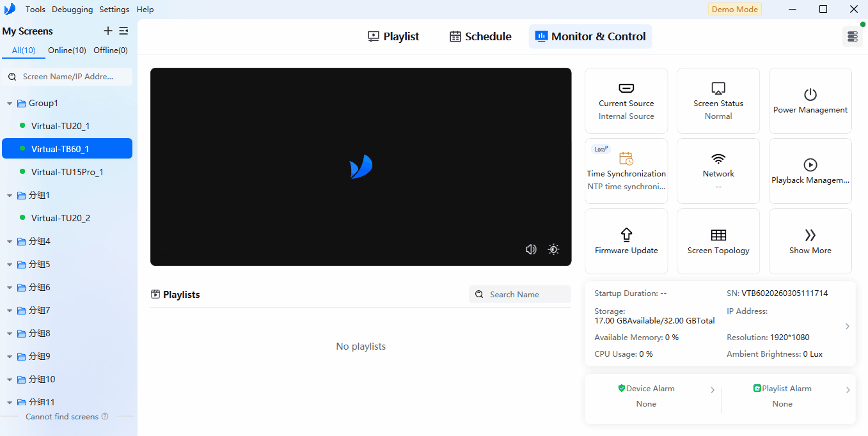
Task: Click Show More functions
Action: tap(810, 241)
